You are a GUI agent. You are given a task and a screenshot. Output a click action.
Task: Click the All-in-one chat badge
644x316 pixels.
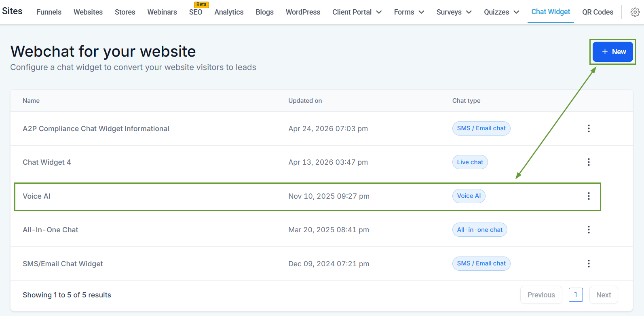click(x=479, y=230)
